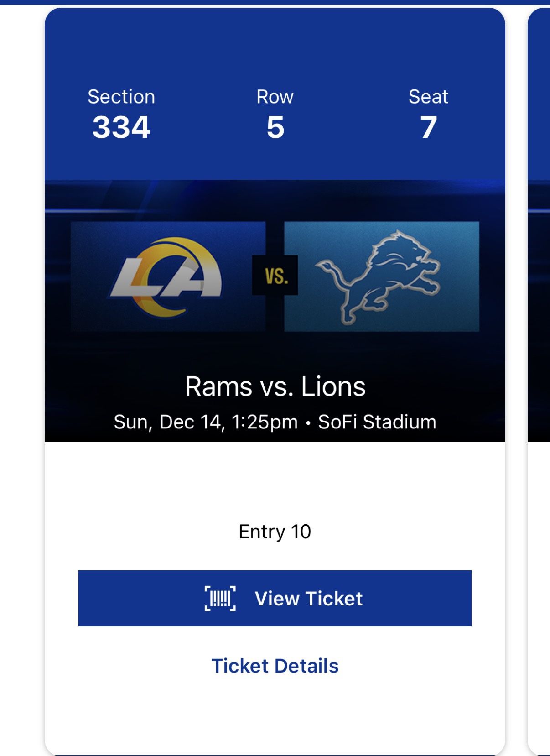Click the Seat label text

[428, 97]
